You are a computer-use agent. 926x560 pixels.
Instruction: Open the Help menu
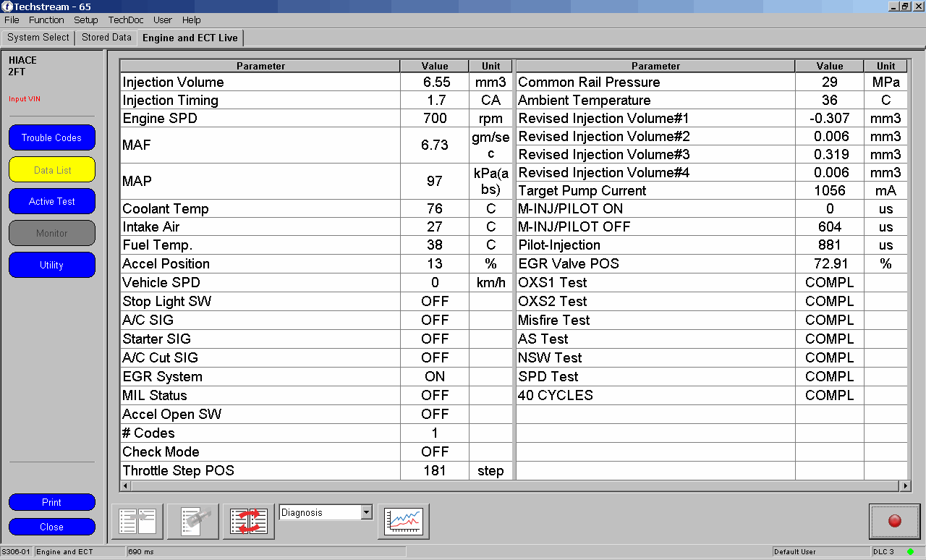192,20
